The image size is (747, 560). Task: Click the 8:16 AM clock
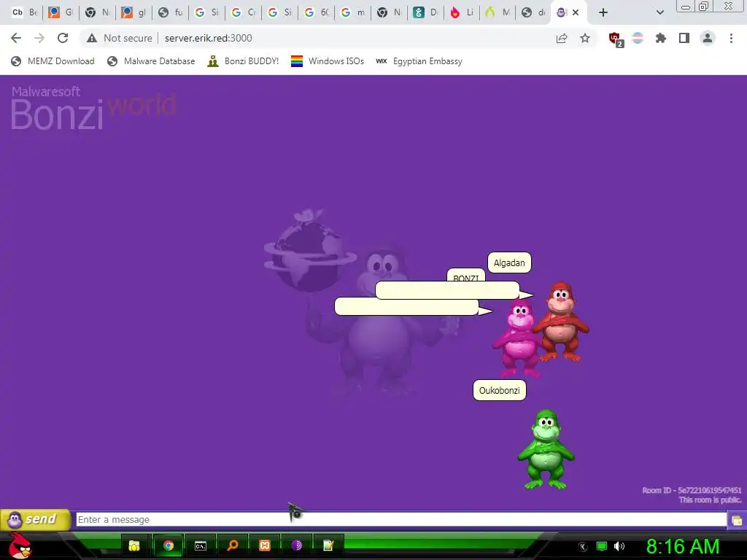[x=683, y=547]
